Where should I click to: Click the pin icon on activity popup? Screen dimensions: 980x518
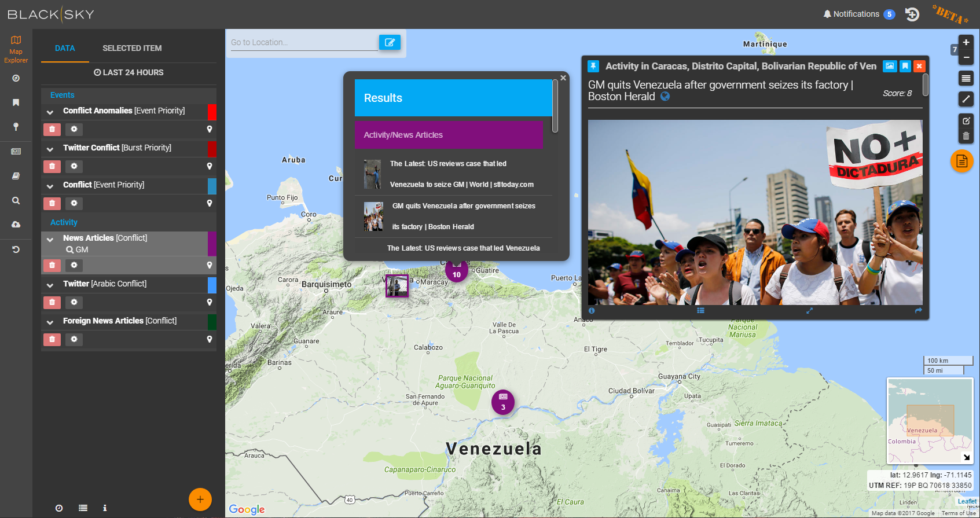593,66
